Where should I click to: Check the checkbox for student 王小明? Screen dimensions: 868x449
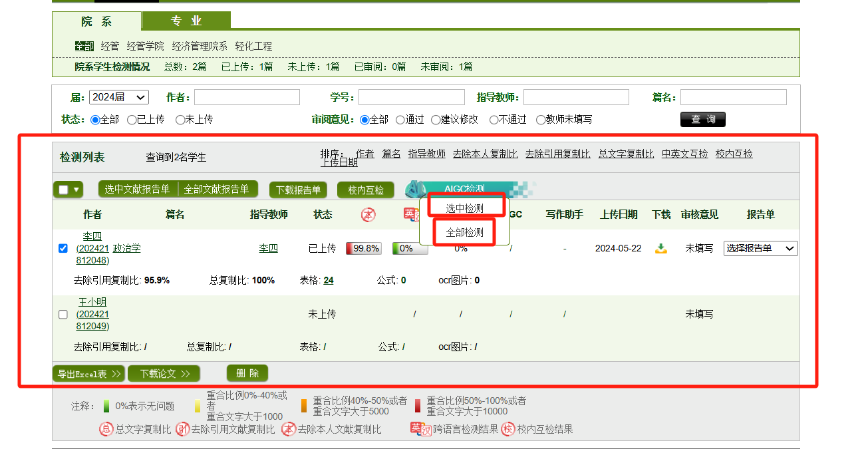(x=63, y=314)
